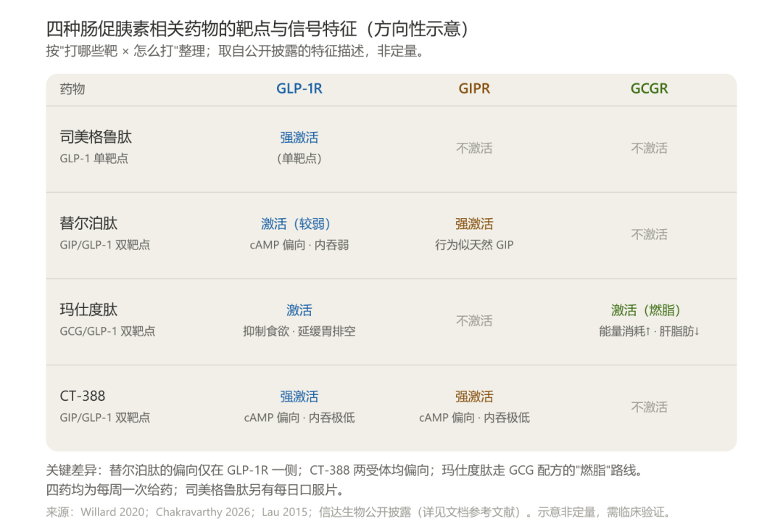Click the drug name CT-388
Image resolution: width=783 pixels, height=532 pixels.
click(83, 396)
